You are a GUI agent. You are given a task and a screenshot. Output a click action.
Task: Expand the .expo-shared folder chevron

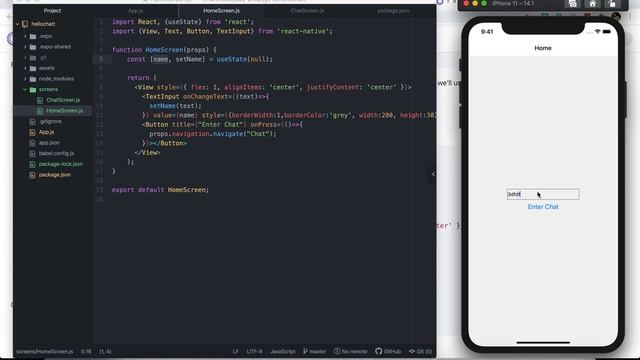25,47
